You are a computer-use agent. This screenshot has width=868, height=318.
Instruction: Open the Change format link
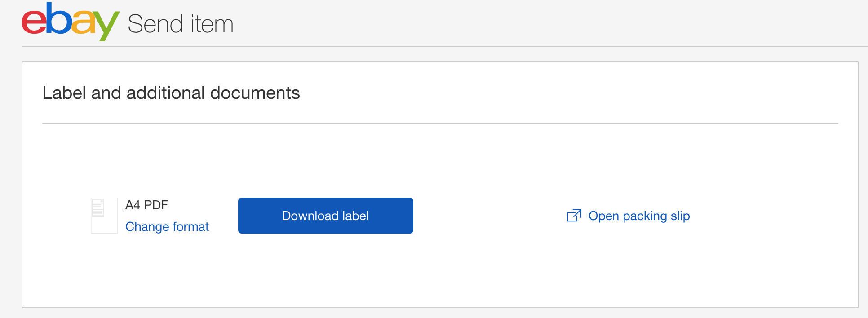[x=167, y=226]
